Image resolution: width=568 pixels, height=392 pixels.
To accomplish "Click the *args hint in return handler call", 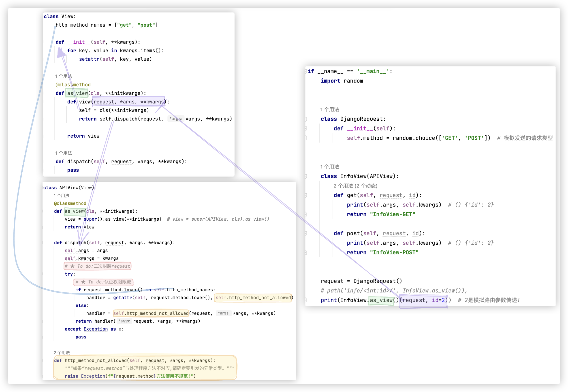I will coord(124,321).
